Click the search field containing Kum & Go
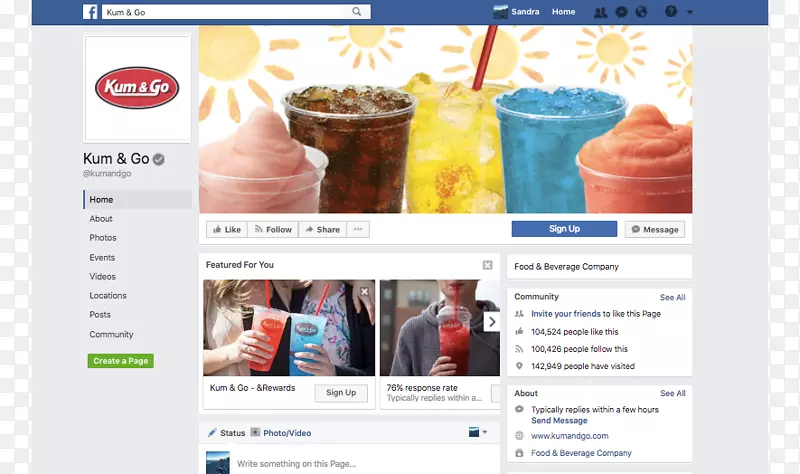 236,12
